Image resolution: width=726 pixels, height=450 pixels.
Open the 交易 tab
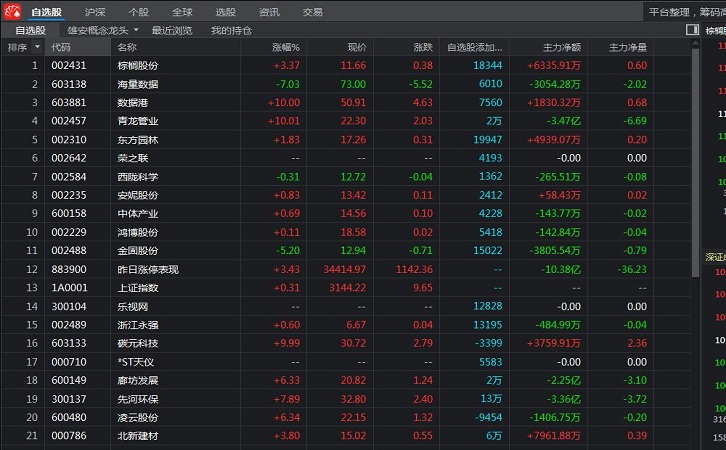(x=313, y=12)
